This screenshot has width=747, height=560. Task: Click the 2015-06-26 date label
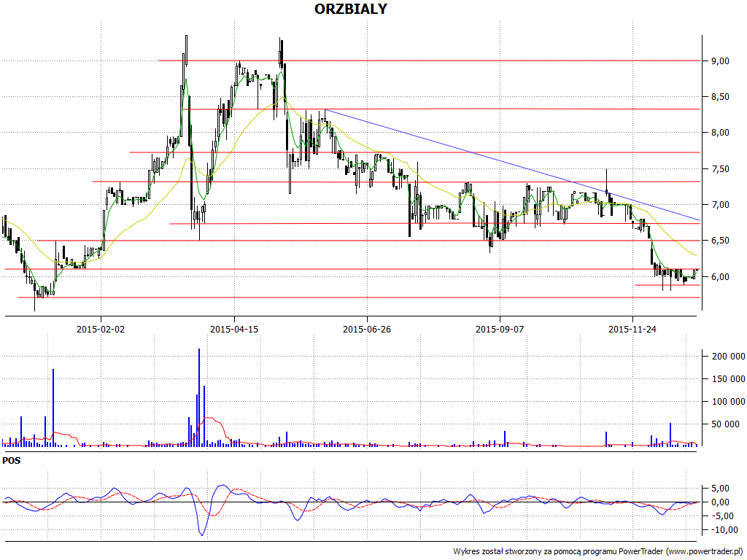click(x=367, y=329)
